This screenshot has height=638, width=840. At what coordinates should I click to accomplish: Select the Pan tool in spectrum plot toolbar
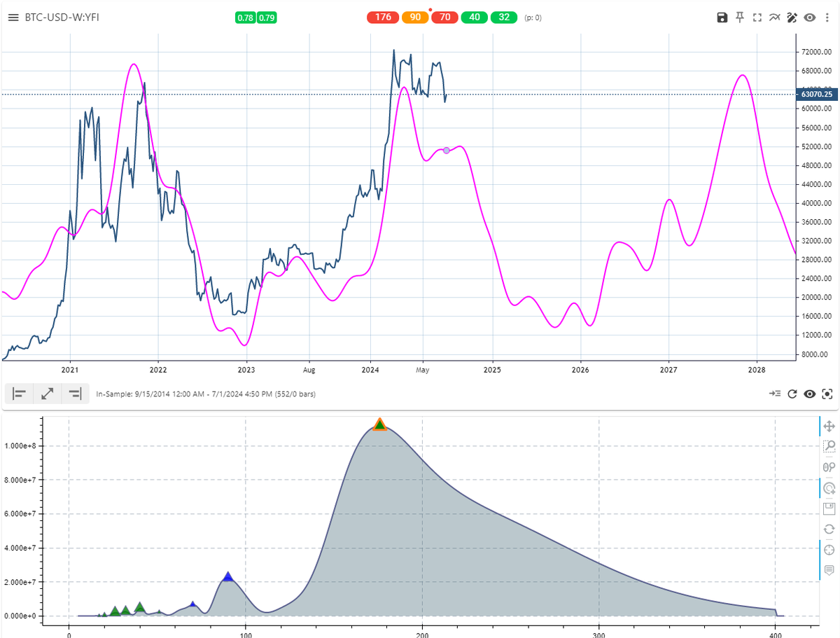(829, 426)
